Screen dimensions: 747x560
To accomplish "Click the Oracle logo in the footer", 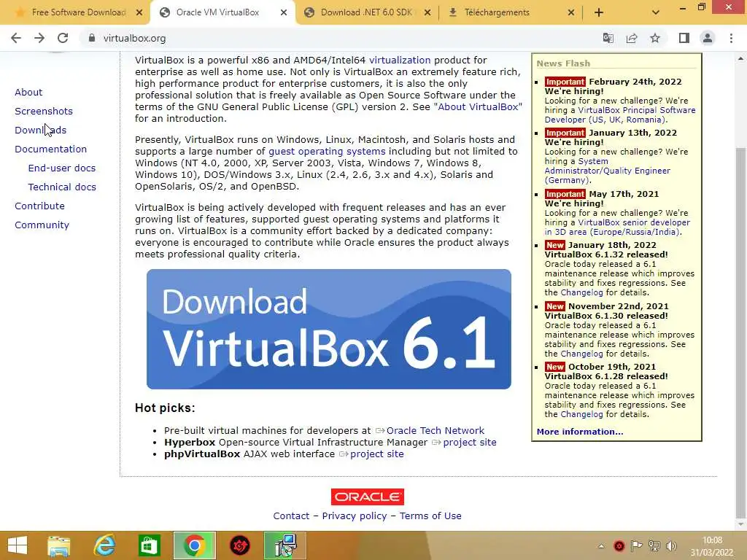I will 368,497.
